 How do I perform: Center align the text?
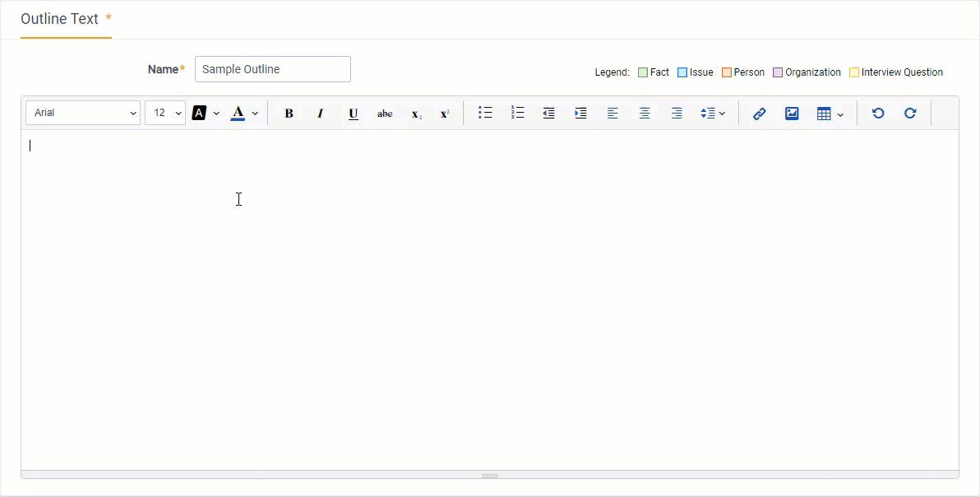pyautogui.click(x=645, y=114)
